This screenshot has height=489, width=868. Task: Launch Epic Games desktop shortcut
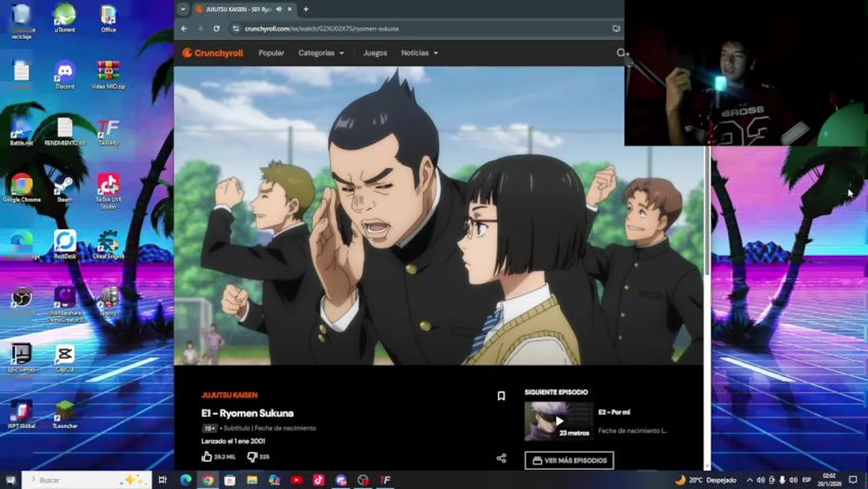tap(22, 358)
